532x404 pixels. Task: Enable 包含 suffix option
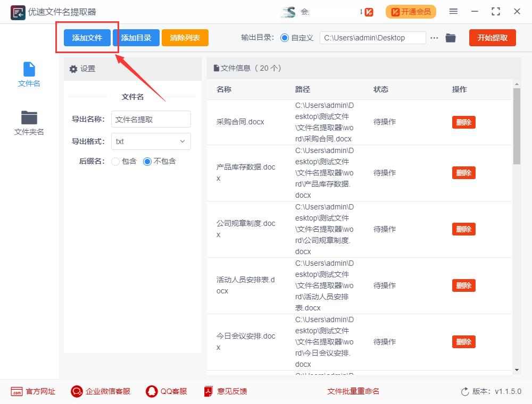(x=115, y=162)
